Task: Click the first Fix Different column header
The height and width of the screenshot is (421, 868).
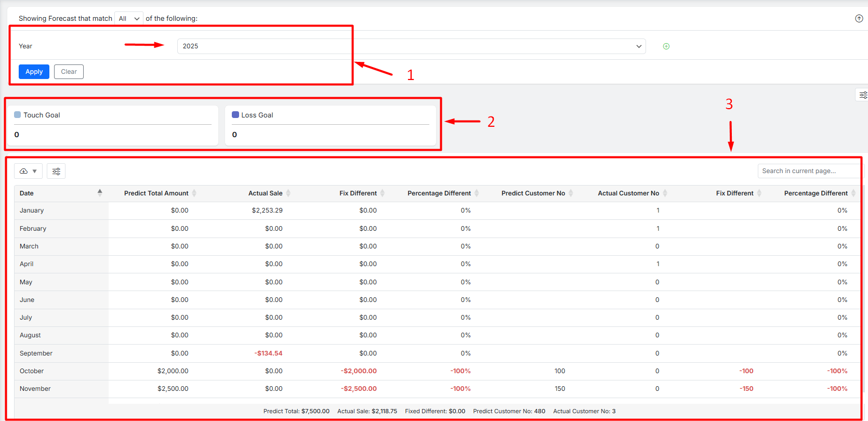Action: click(x=358, y=193)
